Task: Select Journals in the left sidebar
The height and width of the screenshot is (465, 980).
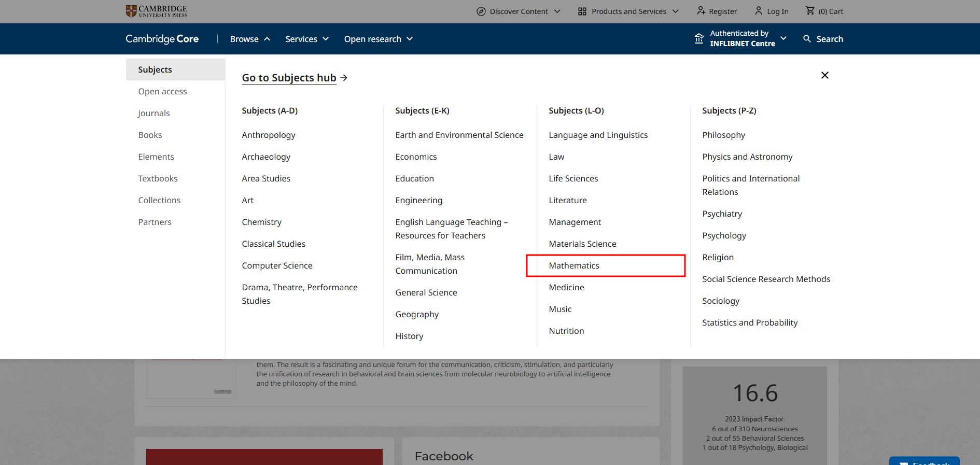Action: pyautogui.click(x=154, y=113)
